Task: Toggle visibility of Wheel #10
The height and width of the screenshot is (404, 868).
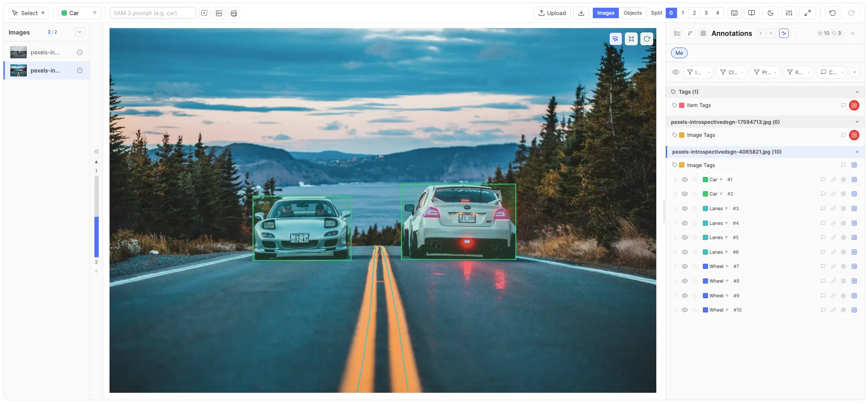Action: click(685, 310)
